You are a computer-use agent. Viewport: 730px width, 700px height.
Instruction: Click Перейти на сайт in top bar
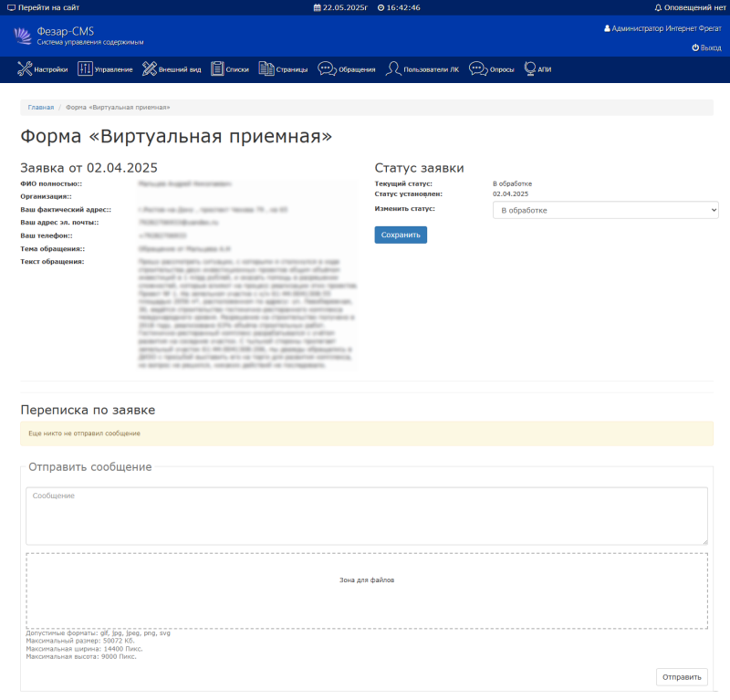click(x=43, y=7)
